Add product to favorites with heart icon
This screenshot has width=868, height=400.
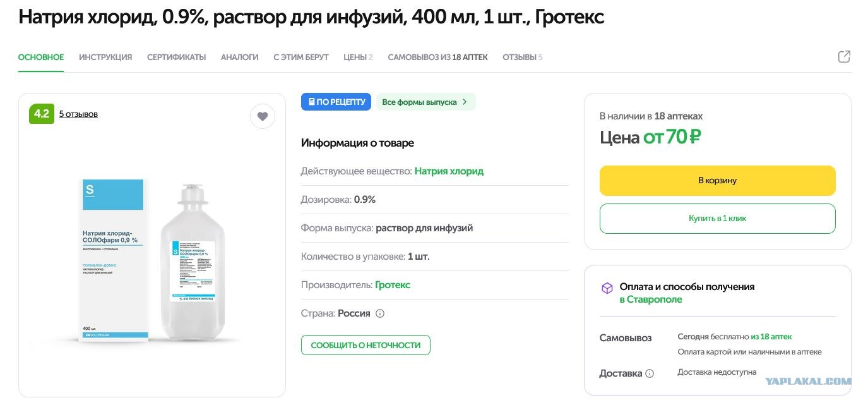click(263, 116)
